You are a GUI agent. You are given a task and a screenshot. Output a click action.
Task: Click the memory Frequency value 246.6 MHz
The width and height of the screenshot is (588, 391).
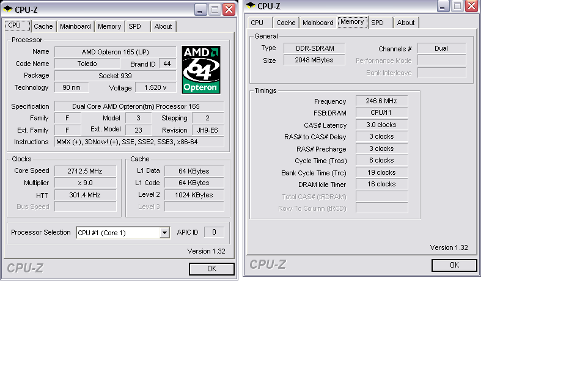click(381, 101)
